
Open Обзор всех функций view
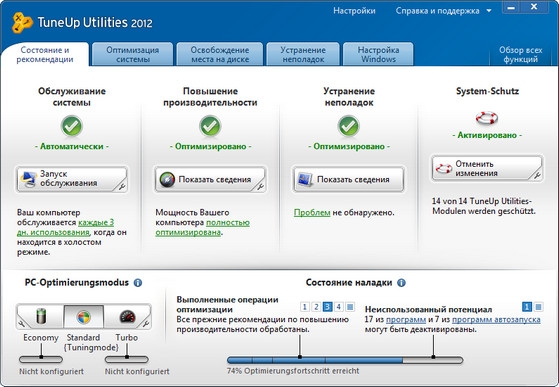(x=520, y=55)
